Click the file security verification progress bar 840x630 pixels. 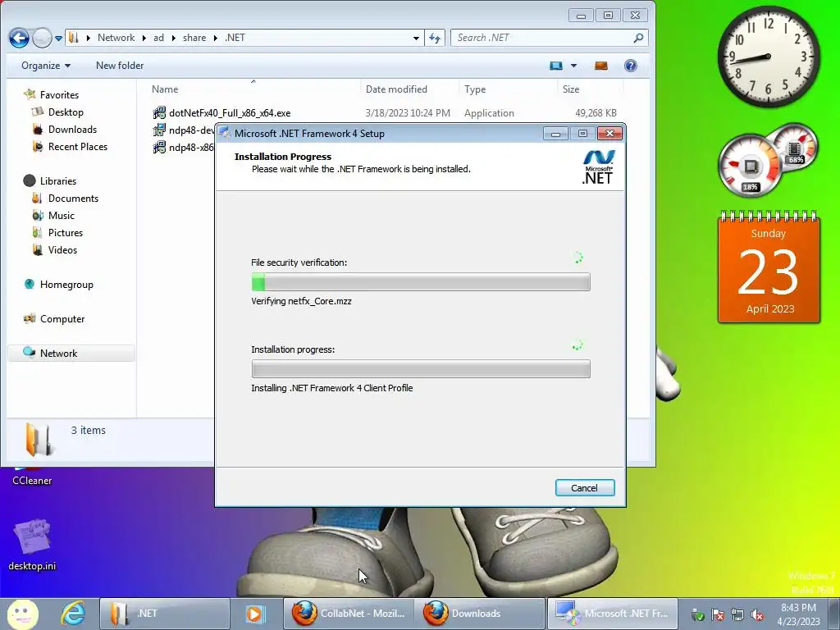(421, 282)
